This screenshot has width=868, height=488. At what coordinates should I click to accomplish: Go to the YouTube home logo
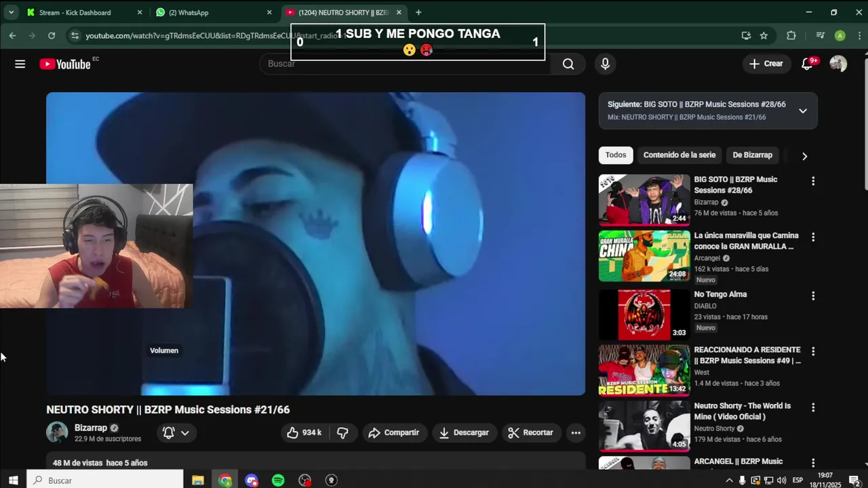[x=65, y=64]
